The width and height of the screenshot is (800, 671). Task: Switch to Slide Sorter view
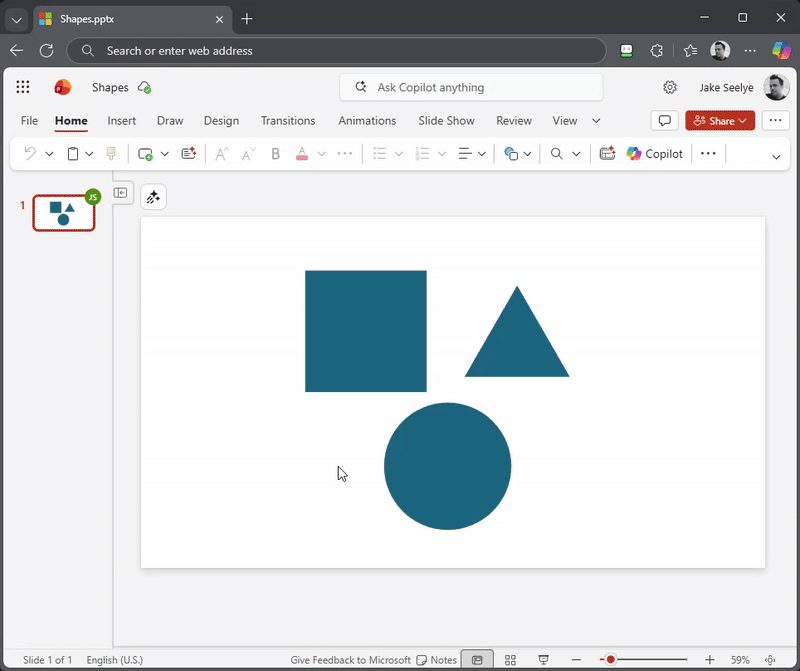coord(510,660)
